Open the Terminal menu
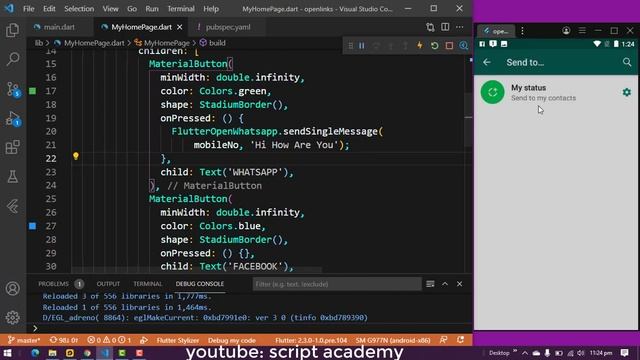 click(x=181, y=9)
